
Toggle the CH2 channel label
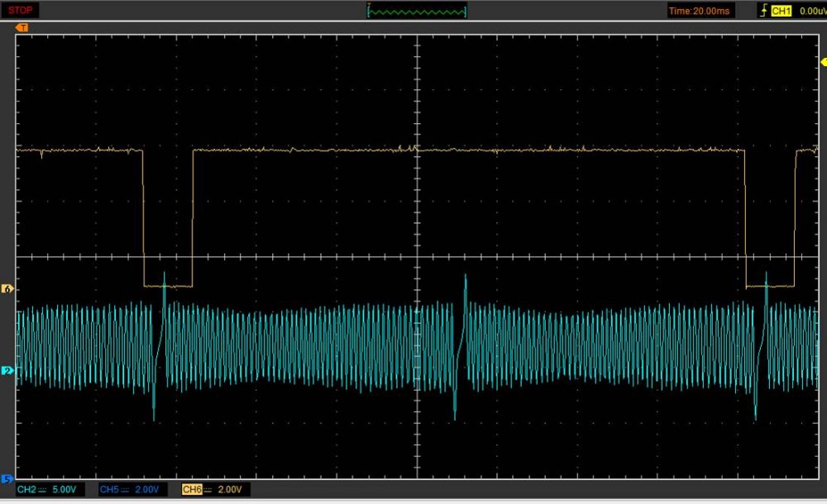point(26,490)
